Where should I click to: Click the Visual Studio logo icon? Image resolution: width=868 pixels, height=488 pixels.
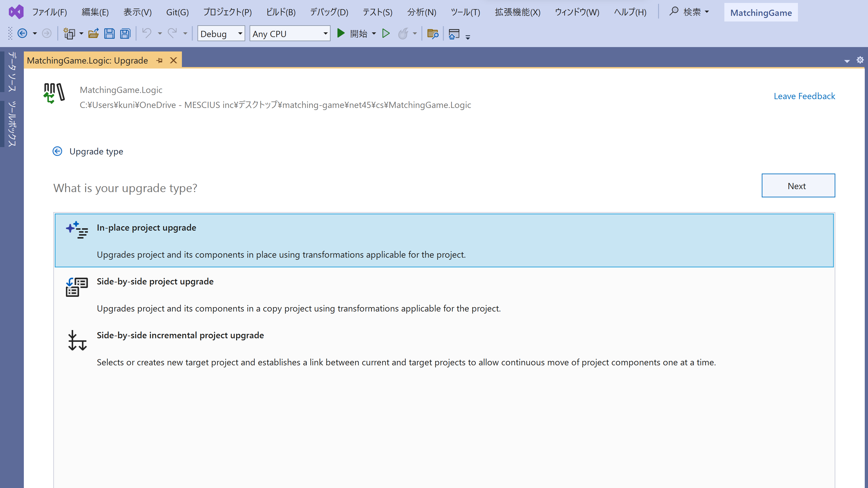[x=16, y=12]
